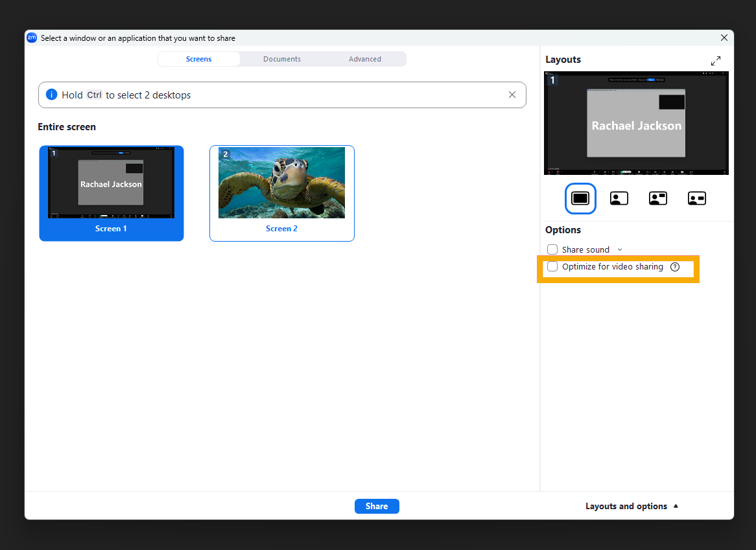
Task: Select the screen-only layout icon
Action: coord(580,198)
